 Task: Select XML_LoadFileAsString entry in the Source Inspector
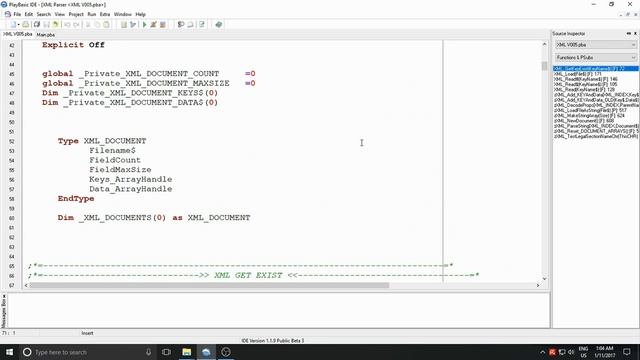(590, 110)
